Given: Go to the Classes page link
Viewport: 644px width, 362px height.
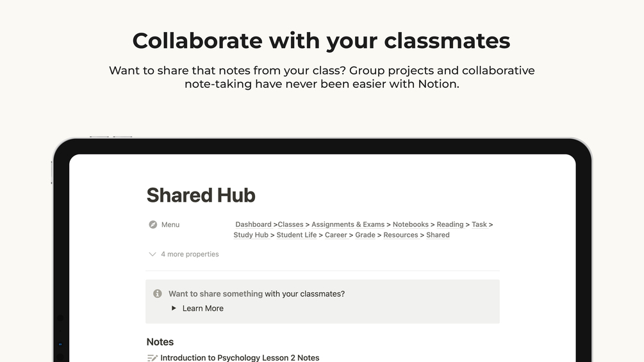Looking at the screenshot, I should pyautogui.click(x=290, y=225).
